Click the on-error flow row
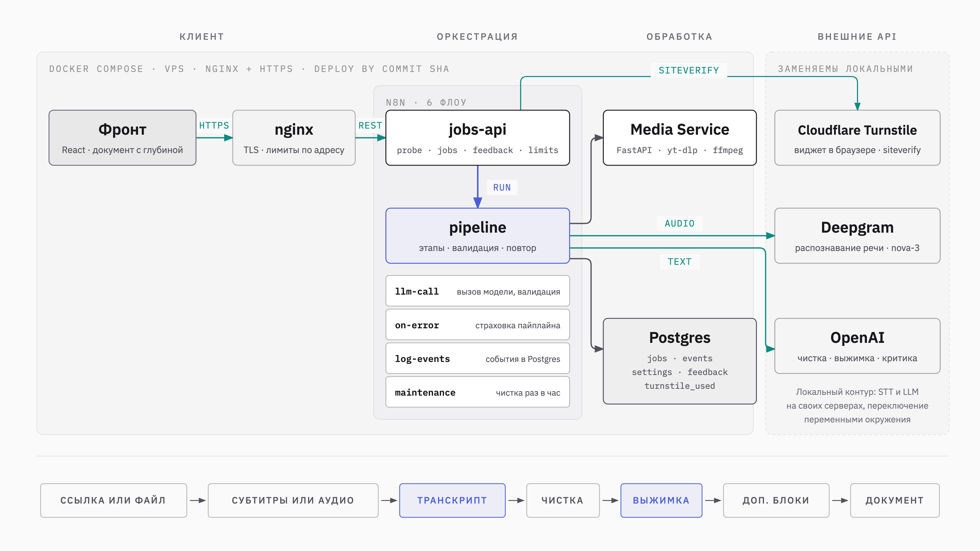 point(477,324)
